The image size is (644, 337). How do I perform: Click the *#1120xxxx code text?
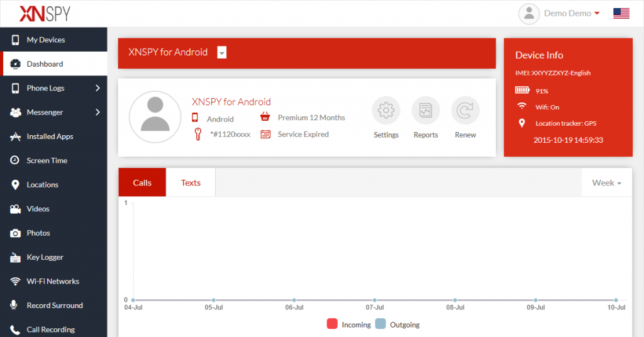(x=230, y=134)
